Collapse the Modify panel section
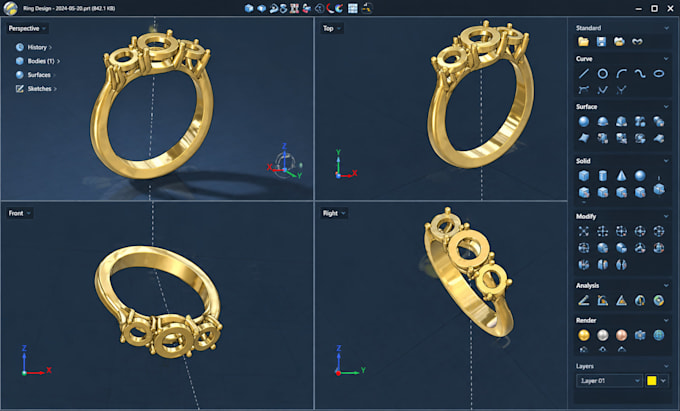 [x=666, y=216]
